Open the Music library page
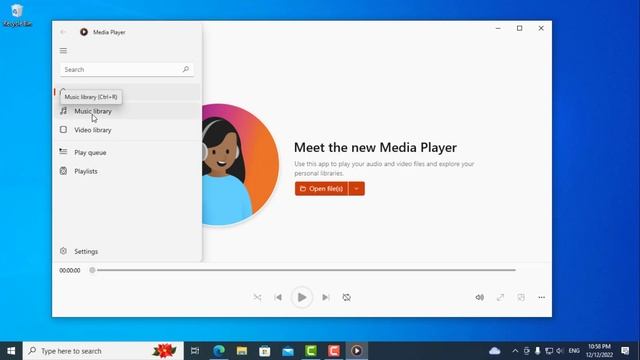640x360 pixels. coord(127,111)
